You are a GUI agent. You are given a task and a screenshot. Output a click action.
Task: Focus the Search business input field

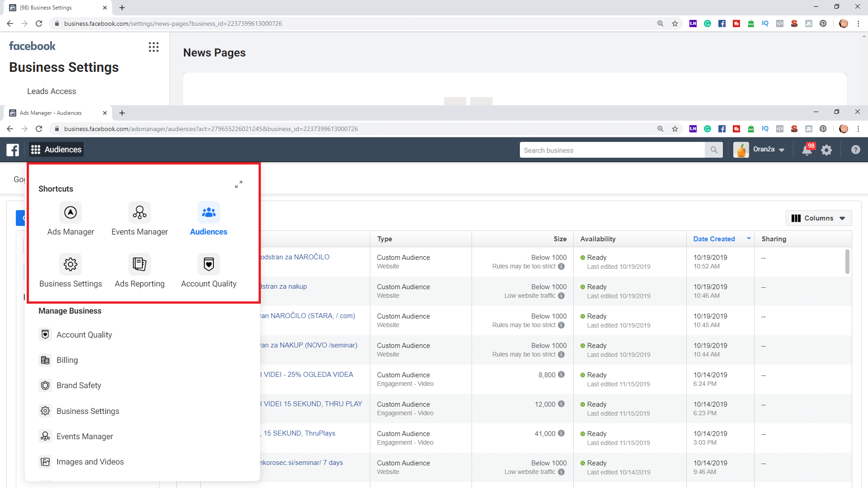[612, 150]
